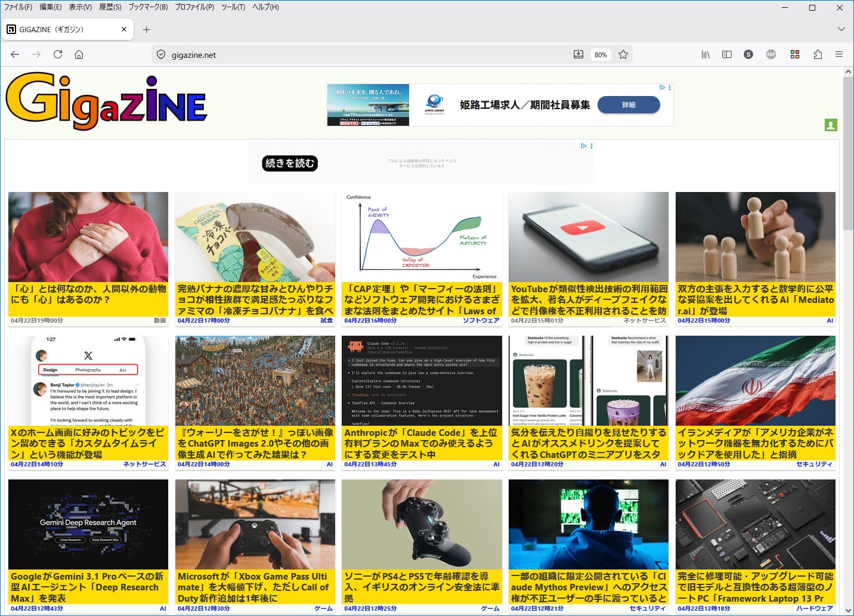Reload the page with the refresh icon
854x616 pixels.
pos(58,54)
